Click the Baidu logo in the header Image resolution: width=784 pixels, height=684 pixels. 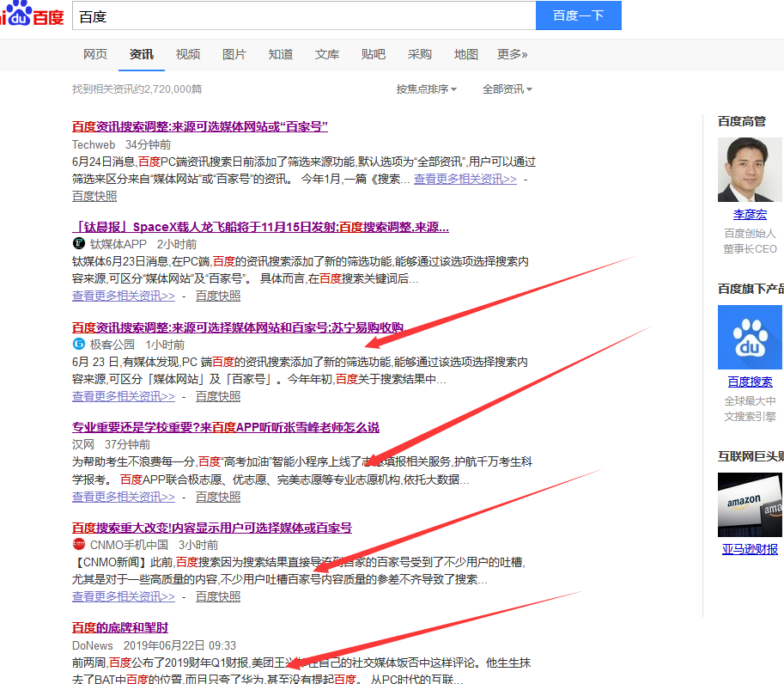coord(31,15)
